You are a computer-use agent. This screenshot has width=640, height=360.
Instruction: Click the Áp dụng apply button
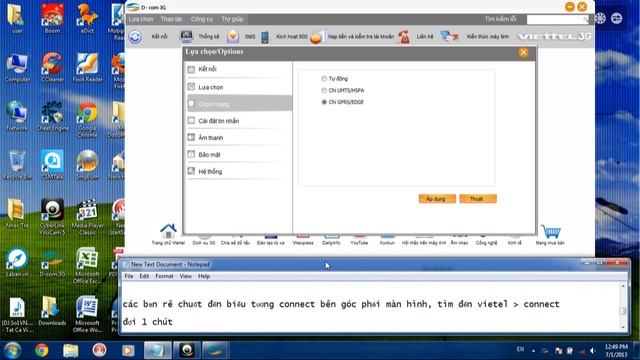[x=437, y=199]
